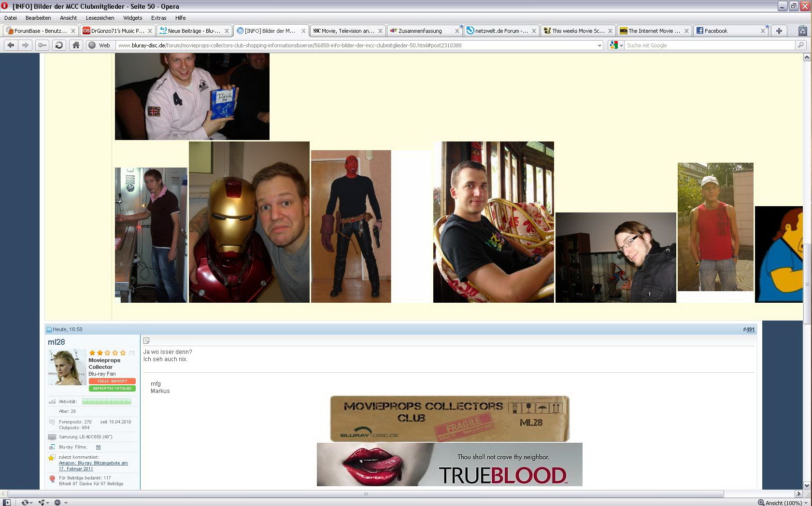Open the Google search engine dropdown
The image size is (812, 506).
[616, 45]
